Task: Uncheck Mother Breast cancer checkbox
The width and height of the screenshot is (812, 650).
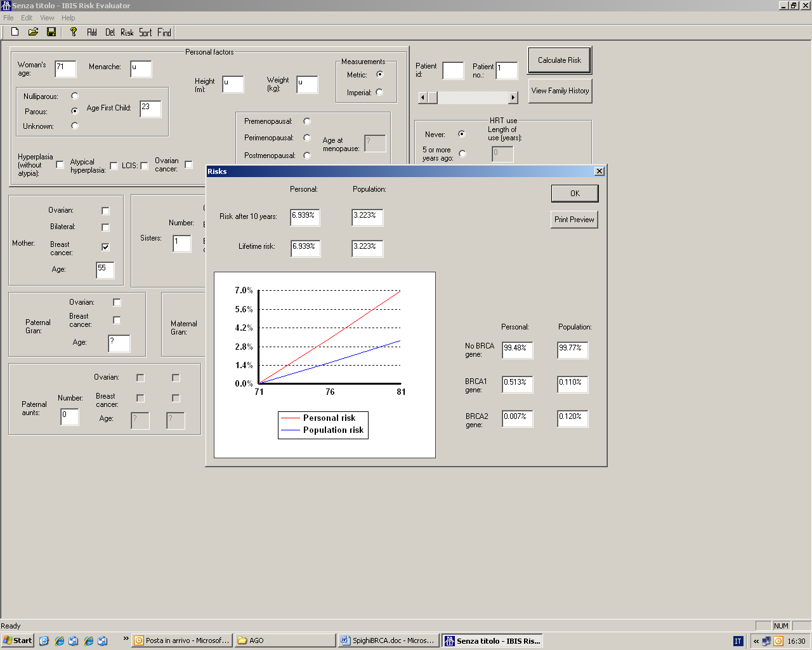Action: (105, 247)
